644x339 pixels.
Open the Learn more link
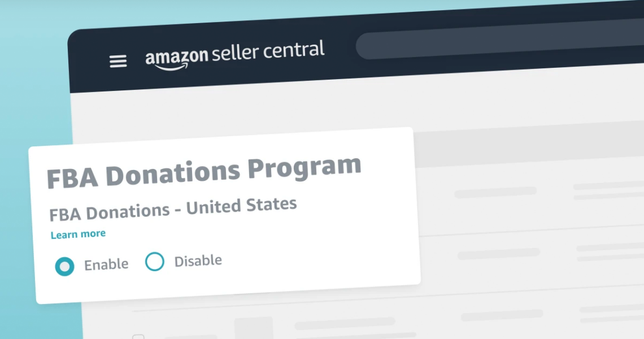coord(78,234)
